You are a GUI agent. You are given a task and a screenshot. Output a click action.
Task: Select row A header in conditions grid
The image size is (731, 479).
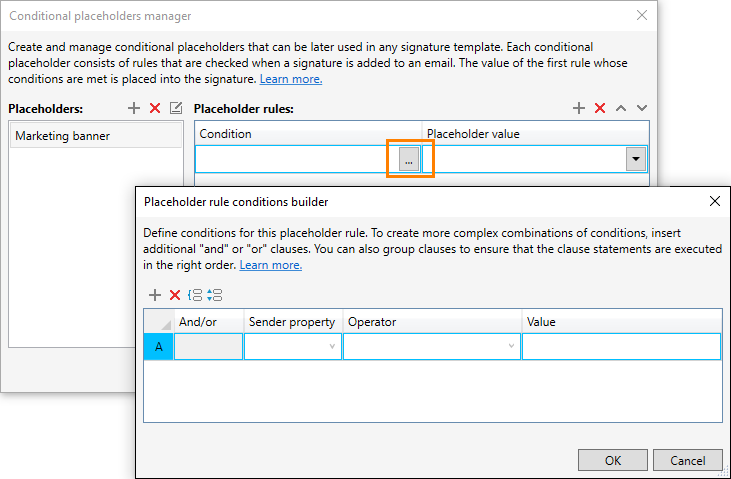159,347
